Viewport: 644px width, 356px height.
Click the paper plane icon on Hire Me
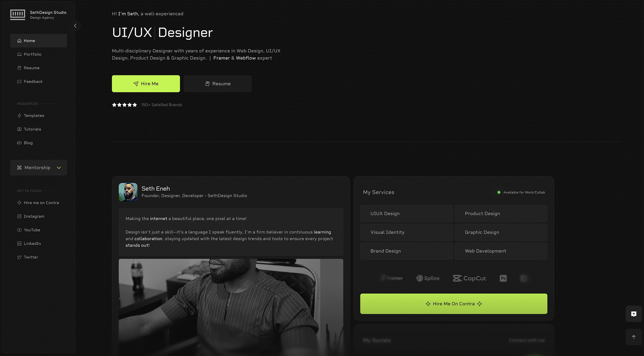click(136, 84)
